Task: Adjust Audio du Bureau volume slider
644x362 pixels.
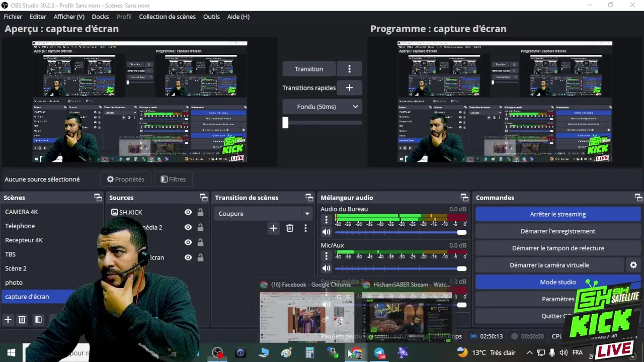Action: [400, 232]
